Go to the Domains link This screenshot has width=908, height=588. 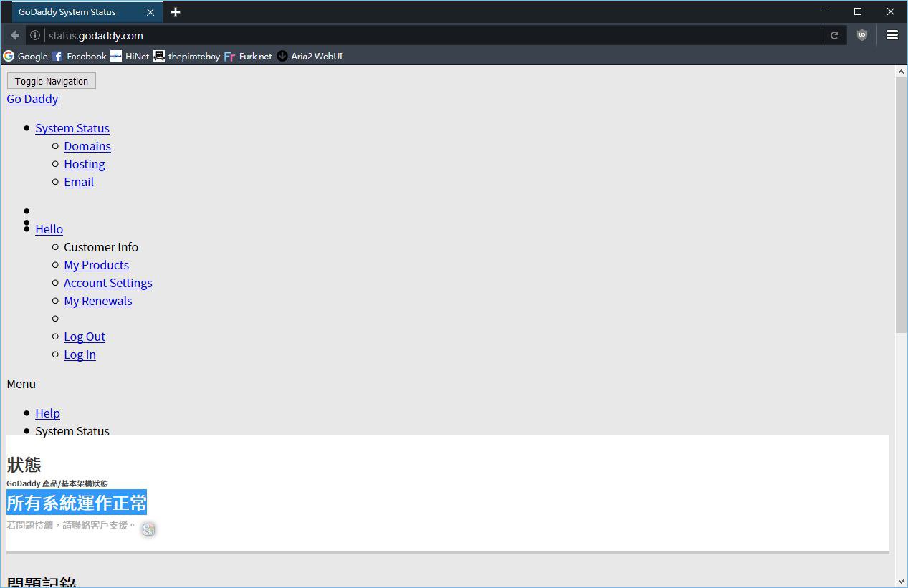[87, 146]
